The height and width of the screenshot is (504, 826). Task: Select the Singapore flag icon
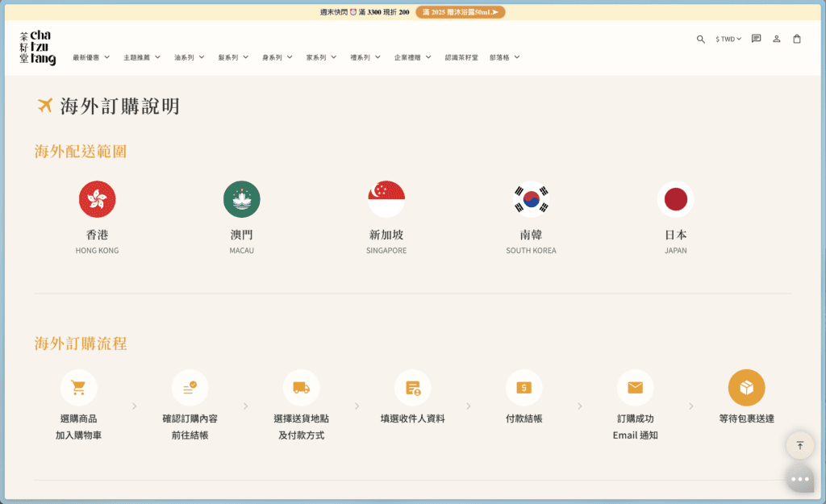(x=386, y=198)
